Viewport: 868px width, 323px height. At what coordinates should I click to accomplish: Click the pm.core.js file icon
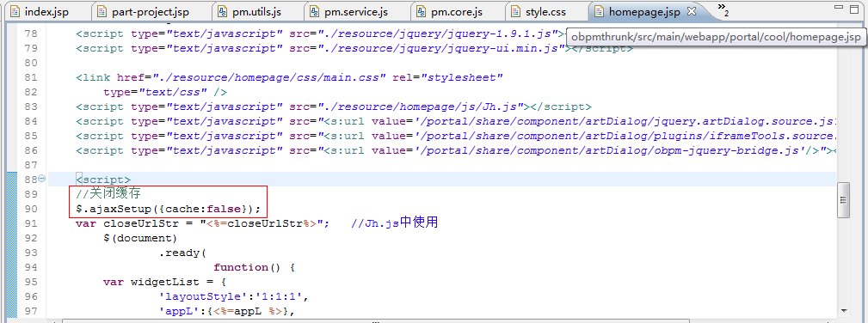point(422,11)
